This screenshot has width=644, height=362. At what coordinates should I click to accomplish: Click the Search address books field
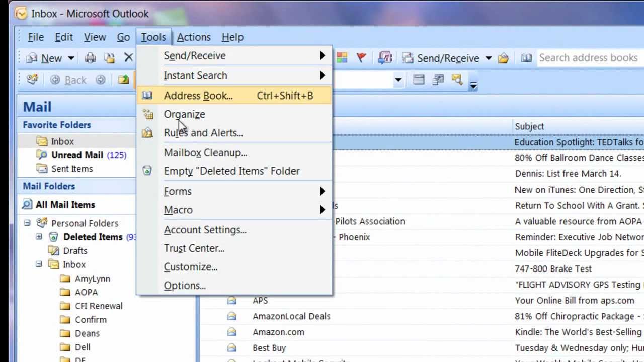[x=590, y=58]
